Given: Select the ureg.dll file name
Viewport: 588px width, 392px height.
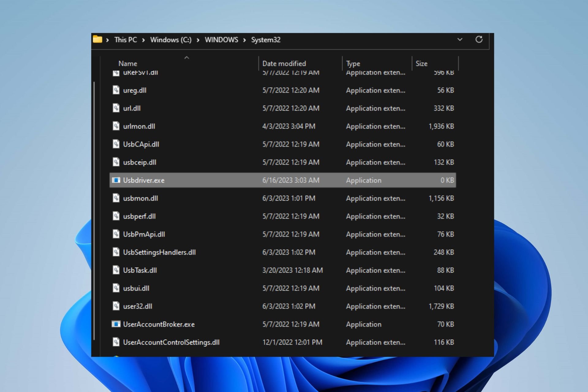Looking at the screenshot, I should coord(134,90).
